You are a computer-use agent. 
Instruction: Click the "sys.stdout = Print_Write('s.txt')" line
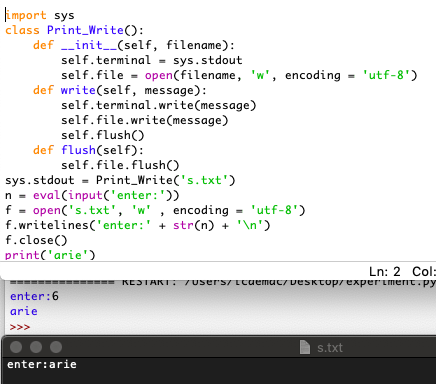pyautogui.click(x=120, y=180)
